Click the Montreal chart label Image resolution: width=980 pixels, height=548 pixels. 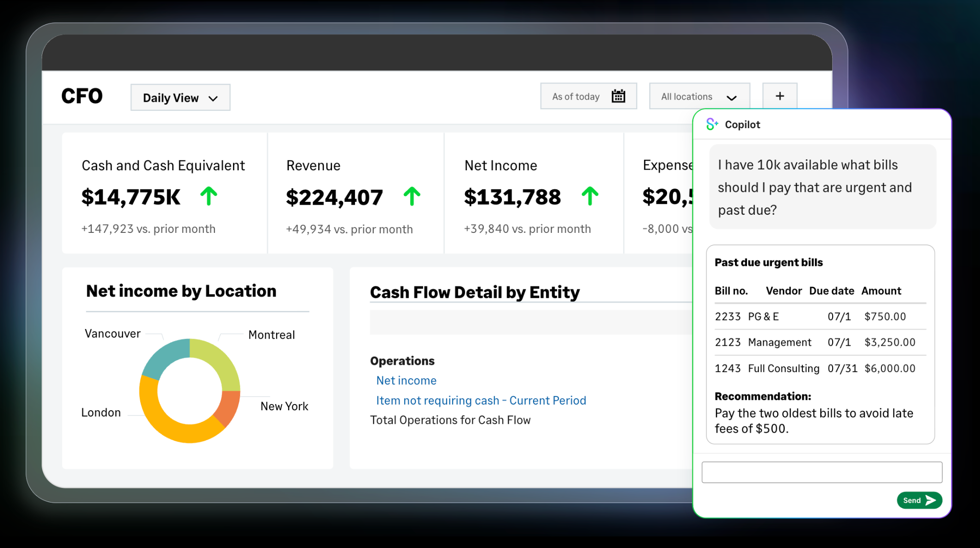(x=271, y=335)
